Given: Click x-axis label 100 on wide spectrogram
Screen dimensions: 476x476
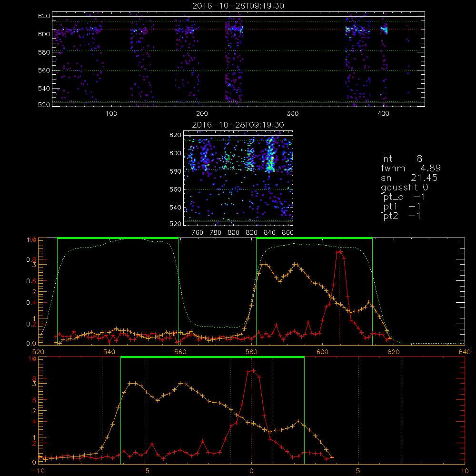Looking at the screenshot, I should click(x=111, y=114).
